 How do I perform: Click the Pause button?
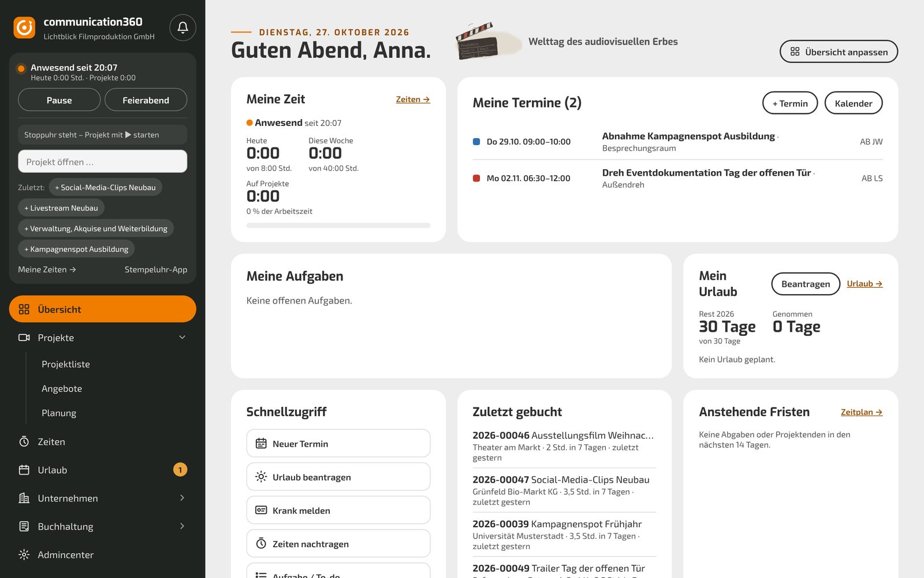point(59,100)
